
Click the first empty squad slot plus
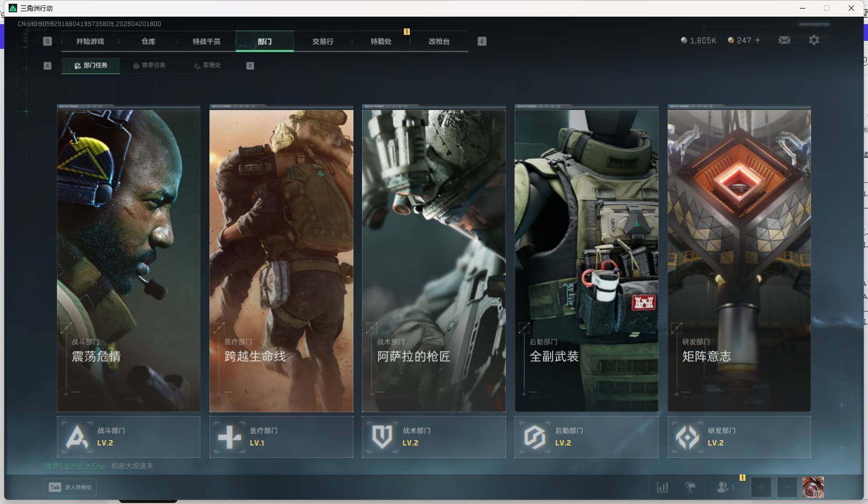(x=761, y=487)
